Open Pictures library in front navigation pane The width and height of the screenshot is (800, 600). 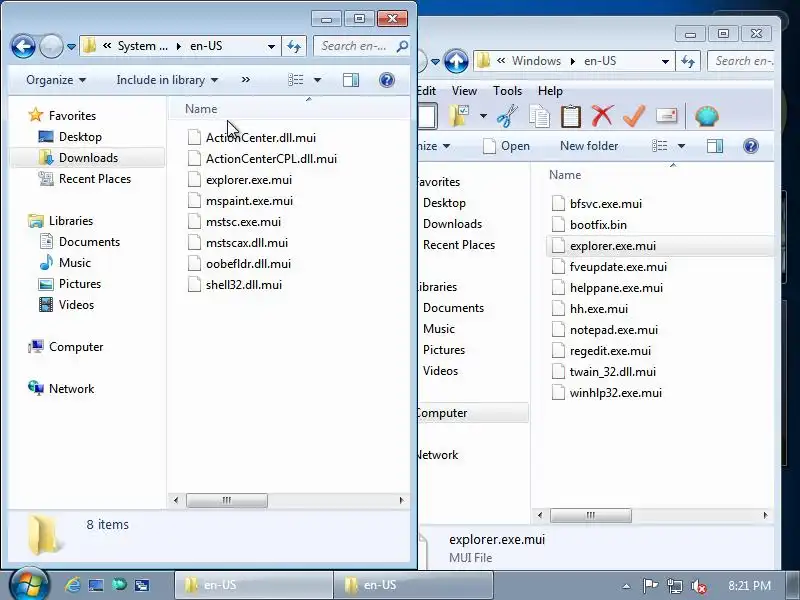click(80, 284)
